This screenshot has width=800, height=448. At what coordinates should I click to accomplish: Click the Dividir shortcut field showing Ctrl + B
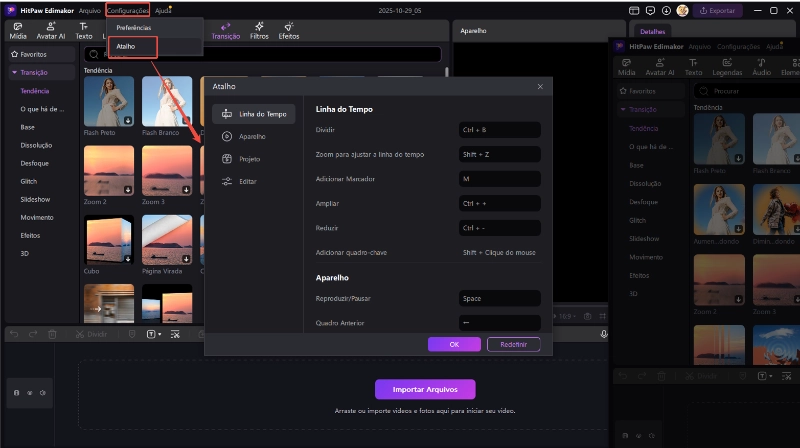(499, 130)
